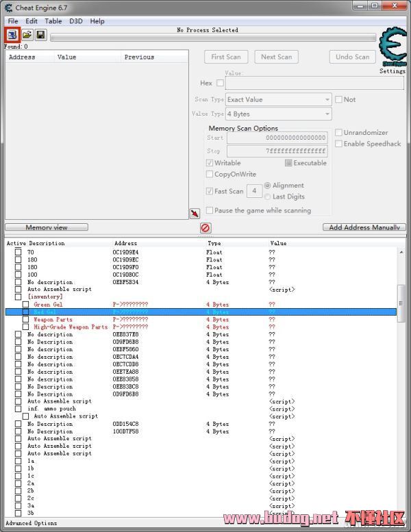
Task: Click address 0DD154C8
Action: 125,424
